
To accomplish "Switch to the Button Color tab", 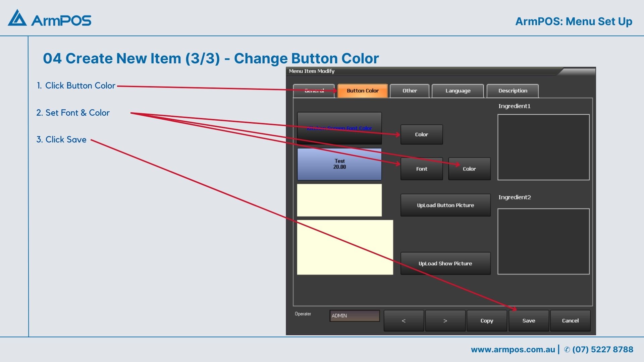I will point(362,91).
